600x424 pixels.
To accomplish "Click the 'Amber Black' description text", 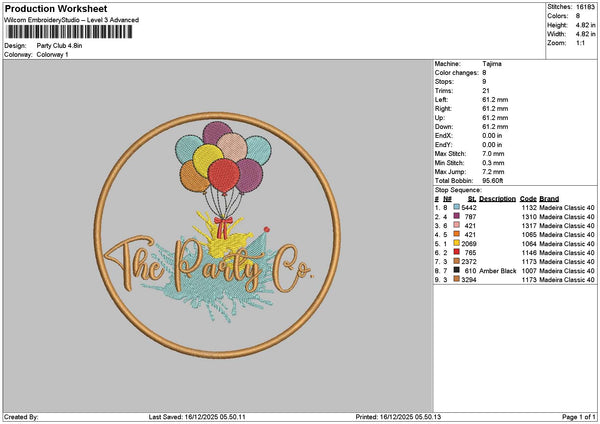I will click(x=497, y=271).
